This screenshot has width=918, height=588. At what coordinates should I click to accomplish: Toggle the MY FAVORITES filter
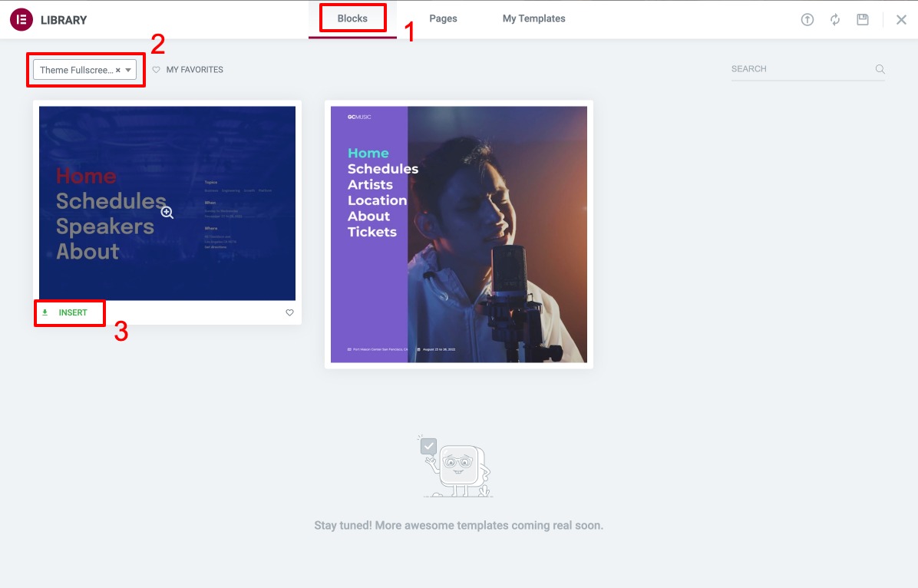187,69
